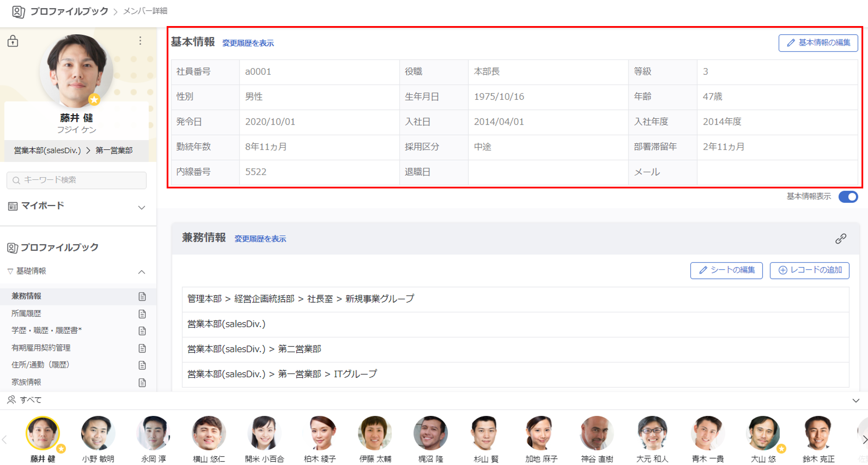Click the extension number value 5522
This screenshot has height=465, width=868.
point(256,172)
